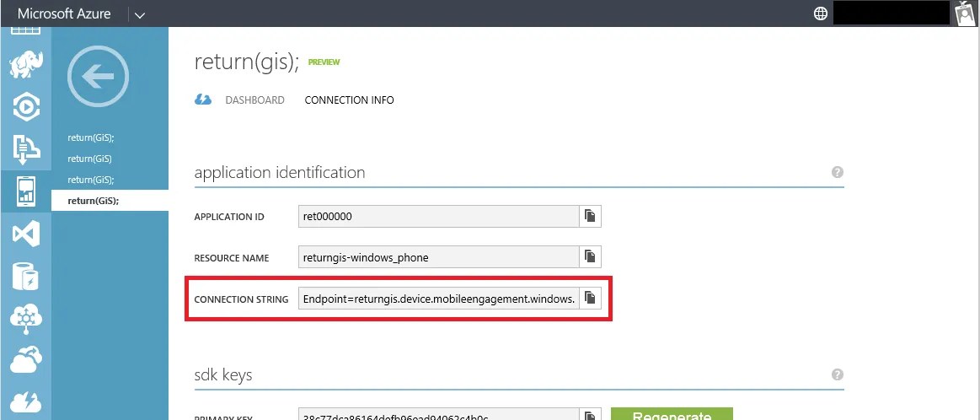This screenshot has width=980, height=420.
Task: Select the Mobile Engagement phone icon
Action: tap(25, 191)
